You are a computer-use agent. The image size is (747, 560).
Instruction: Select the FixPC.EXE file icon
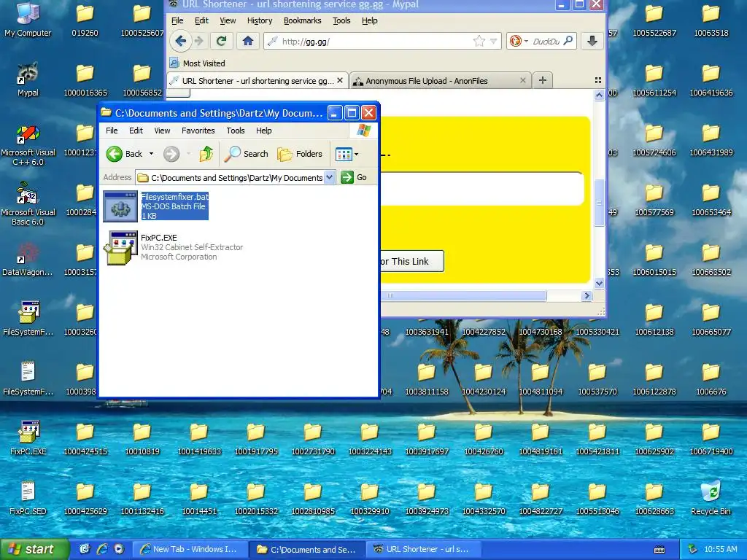(120, 248)
